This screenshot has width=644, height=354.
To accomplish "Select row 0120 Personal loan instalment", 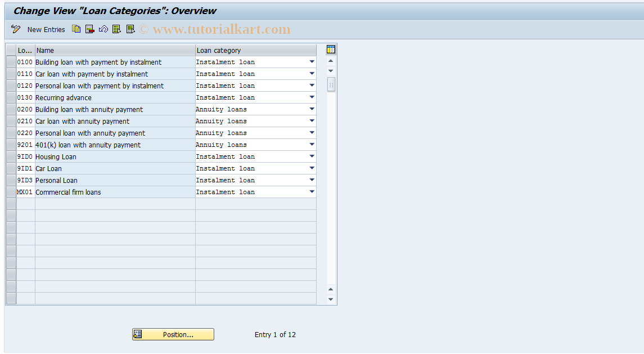I will click(11, 86).
